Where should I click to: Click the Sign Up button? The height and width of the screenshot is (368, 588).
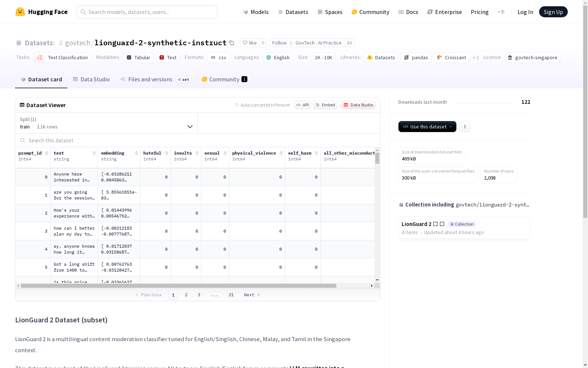pyautogui.click(x=553, y=12)
